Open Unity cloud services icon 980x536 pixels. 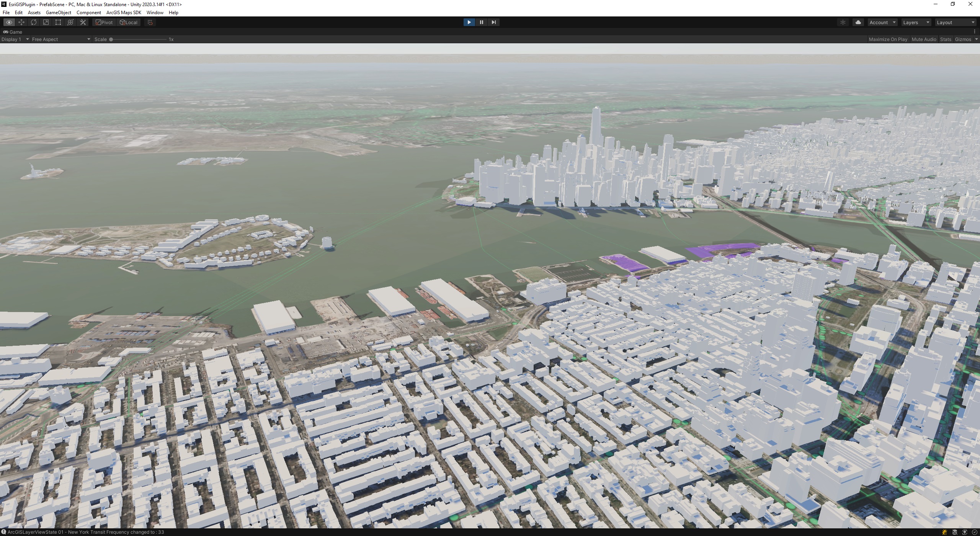click(x=858, y=22)
